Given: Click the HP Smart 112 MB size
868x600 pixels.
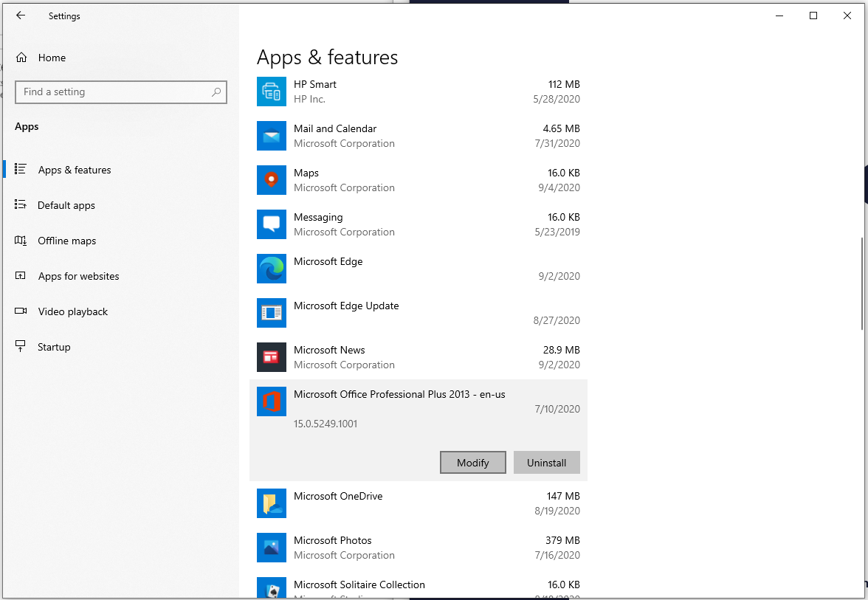Looking at the screenshot, I should (564, 84).
